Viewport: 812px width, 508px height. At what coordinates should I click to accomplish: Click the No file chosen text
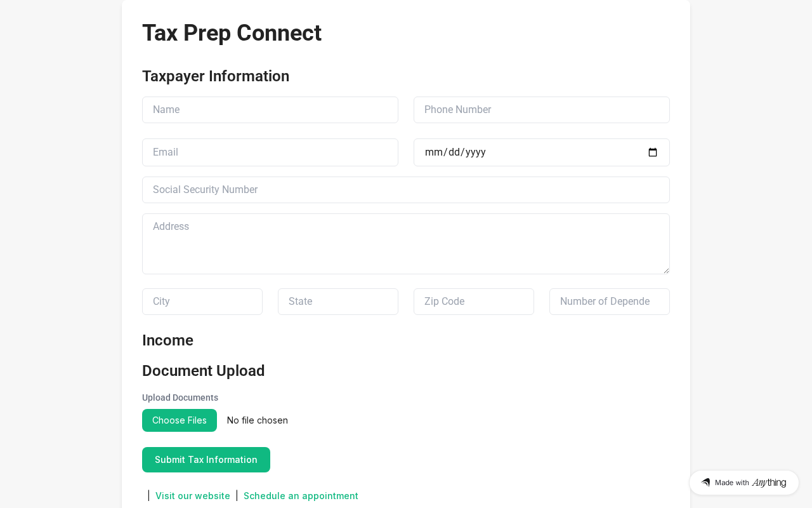(x=258, y=420)
